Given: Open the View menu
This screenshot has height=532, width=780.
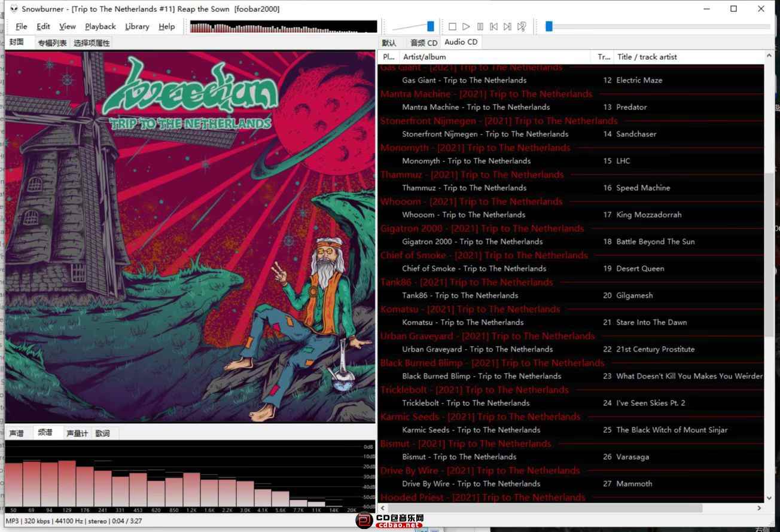Looking at the screenshot, I should pos(67,26).
